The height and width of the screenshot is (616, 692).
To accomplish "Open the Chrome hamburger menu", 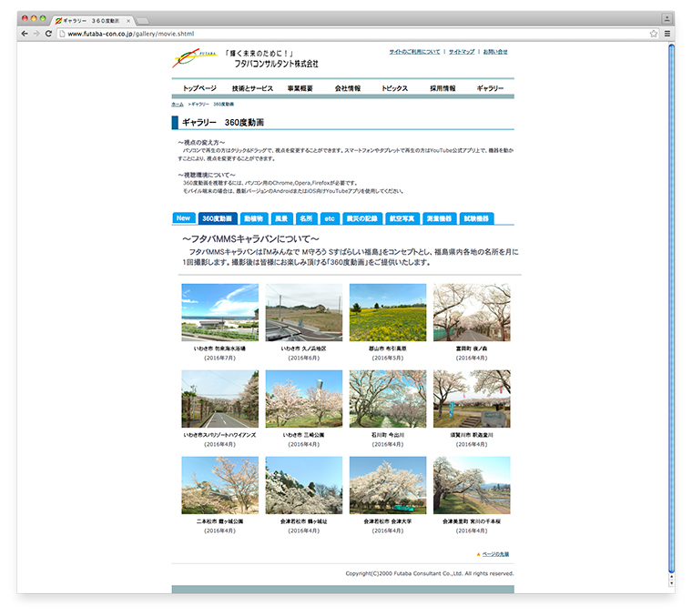I will tap(667, 34).
